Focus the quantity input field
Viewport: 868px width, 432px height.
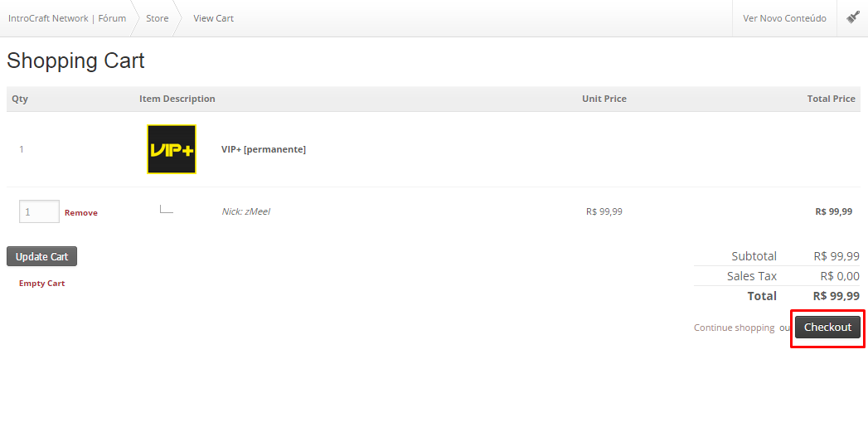pyautogui.click(x=39, y=211)
